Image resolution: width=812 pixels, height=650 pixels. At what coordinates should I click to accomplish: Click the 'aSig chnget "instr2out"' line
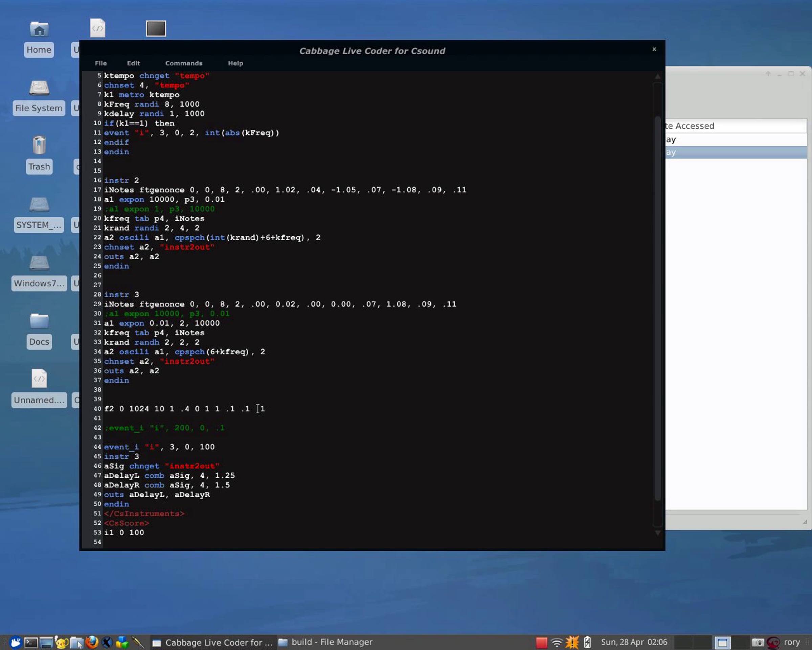(162, 466)
